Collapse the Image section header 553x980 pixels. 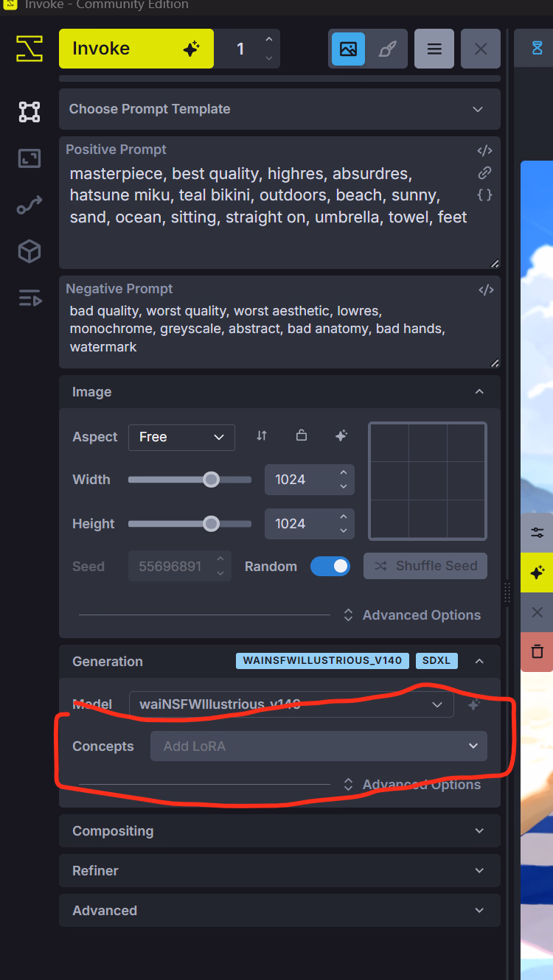tap(279, 392)
